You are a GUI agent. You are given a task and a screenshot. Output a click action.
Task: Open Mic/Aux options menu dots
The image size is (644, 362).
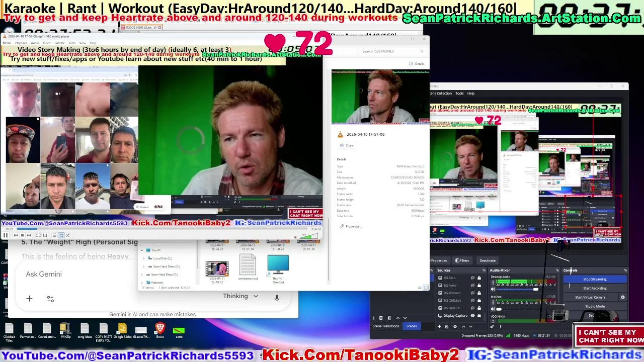click(x=493, y=302)
